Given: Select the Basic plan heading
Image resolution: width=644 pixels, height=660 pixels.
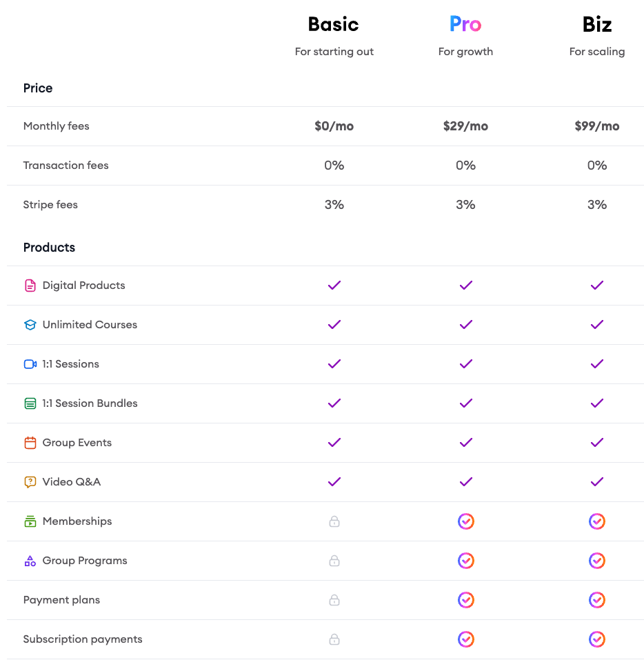Looking at the screenshot, I should pos(334,25).
